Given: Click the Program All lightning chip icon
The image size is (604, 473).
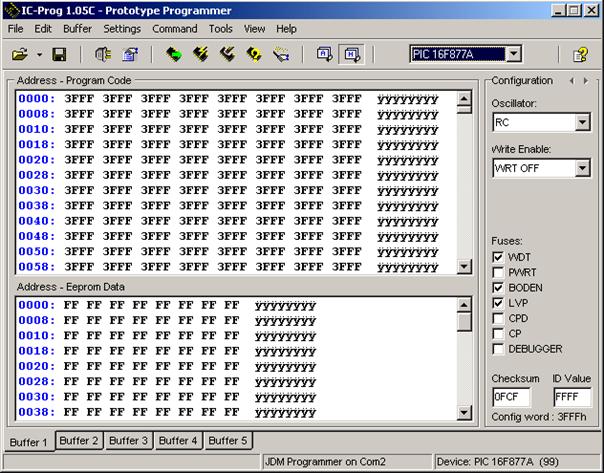Looking at the screenshot, I should click(200, 54).
